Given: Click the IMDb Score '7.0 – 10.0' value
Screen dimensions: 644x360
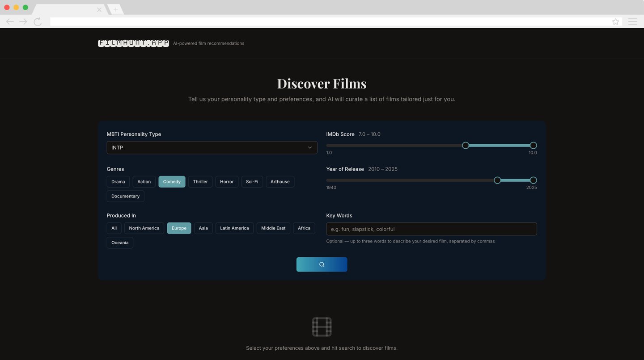Looking at the screenshot, I should (369, 134).
